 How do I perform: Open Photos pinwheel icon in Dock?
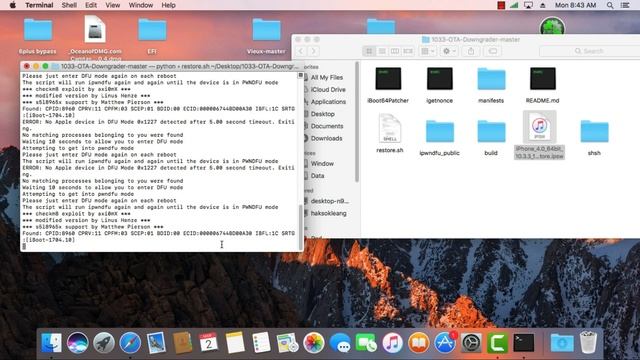(313, 342)
